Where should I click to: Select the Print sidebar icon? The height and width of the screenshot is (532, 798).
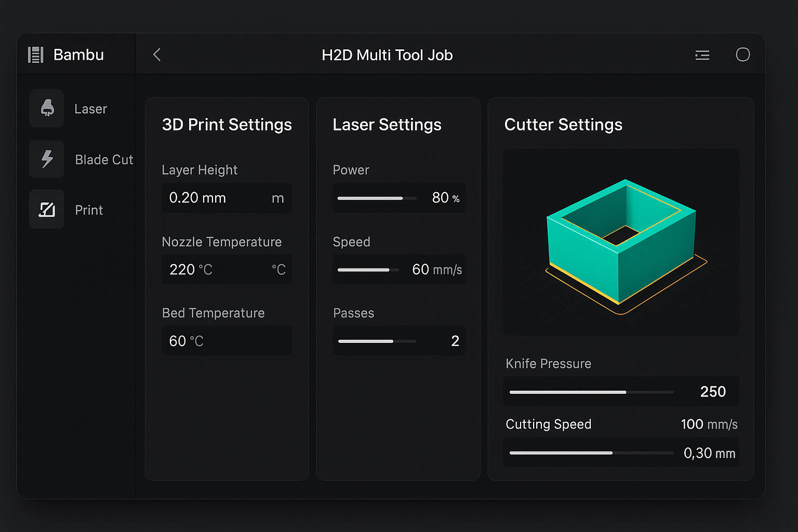tap(47, 209)
